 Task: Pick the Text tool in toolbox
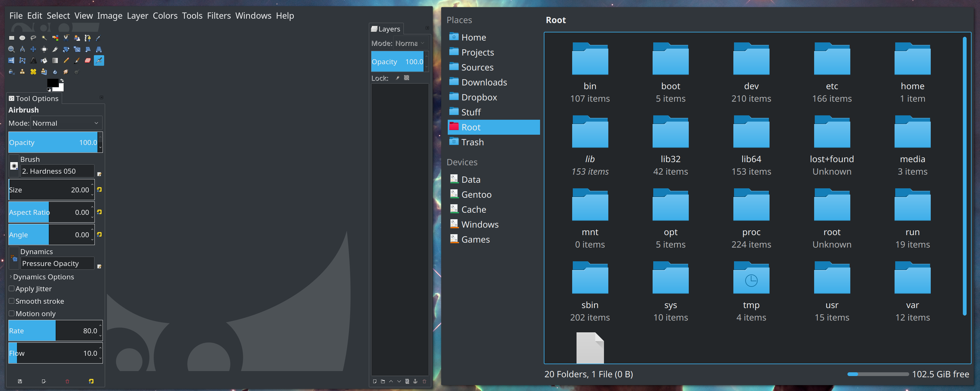point(33,60)
